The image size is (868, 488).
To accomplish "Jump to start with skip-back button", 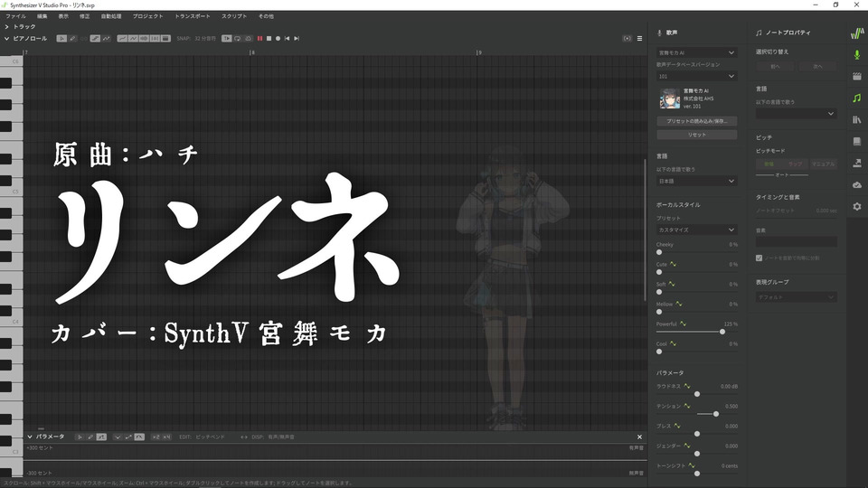I will 287,39.
